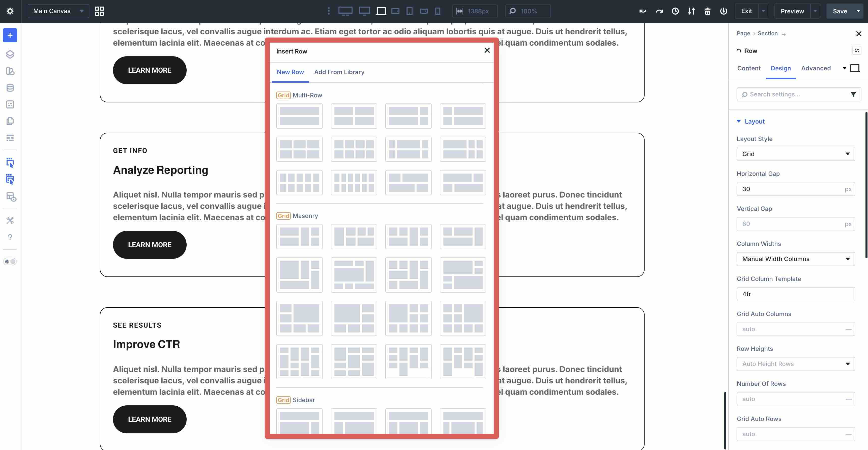
Task: Click the Undo icon
Action: [x=643, y=11]
